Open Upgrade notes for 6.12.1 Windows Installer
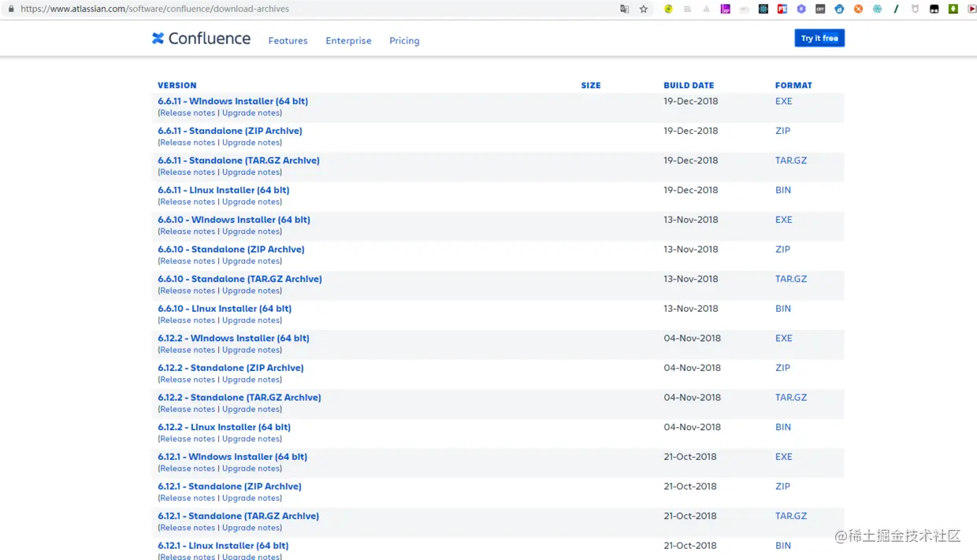This screenshot has width=977, height=560. (251, 469)
